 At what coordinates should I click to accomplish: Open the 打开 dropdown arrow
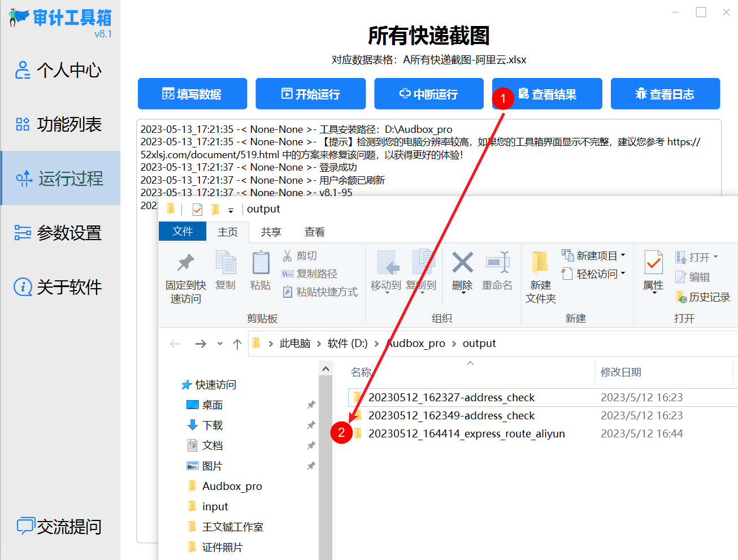point(714,257)
